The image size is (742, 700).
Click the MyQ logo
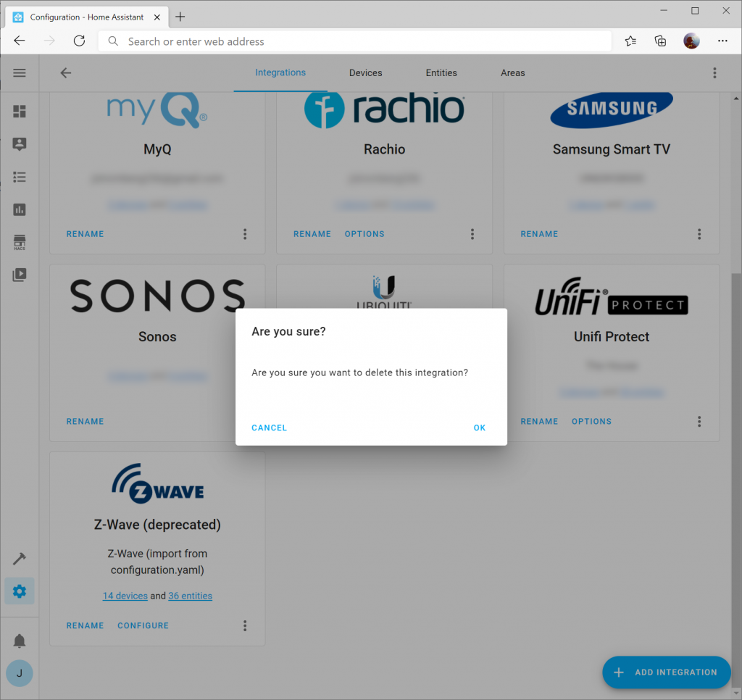pos(157,109)
